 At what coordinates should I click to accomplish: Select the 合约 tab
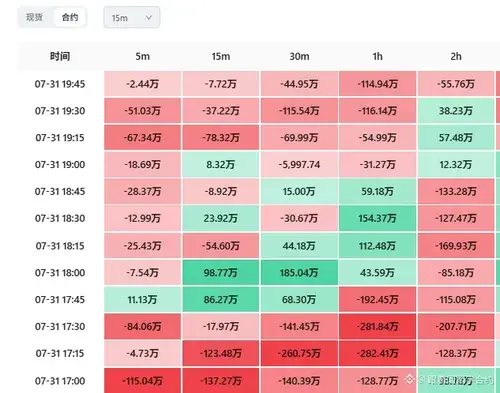tap(70, 17)
